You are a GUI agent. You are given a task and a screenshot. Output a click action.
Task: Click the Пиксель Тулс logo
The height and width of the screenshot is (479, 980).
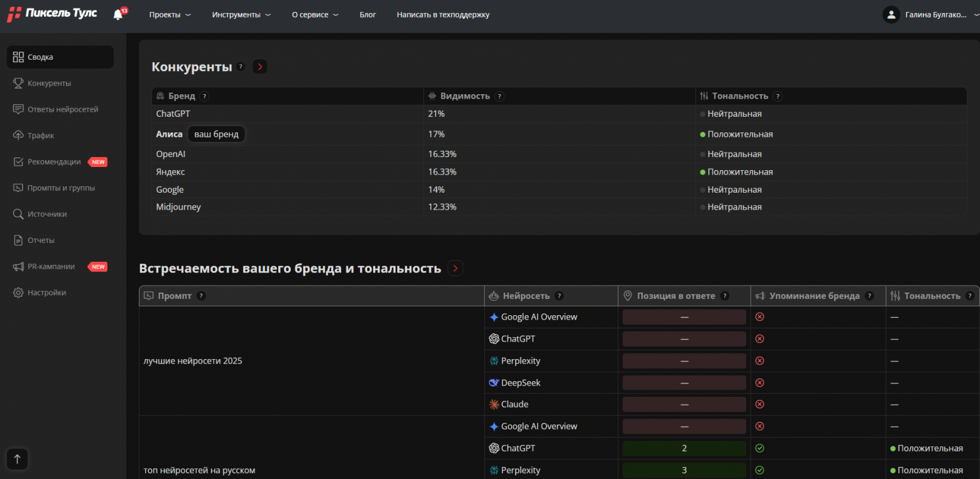click(52, 14)
